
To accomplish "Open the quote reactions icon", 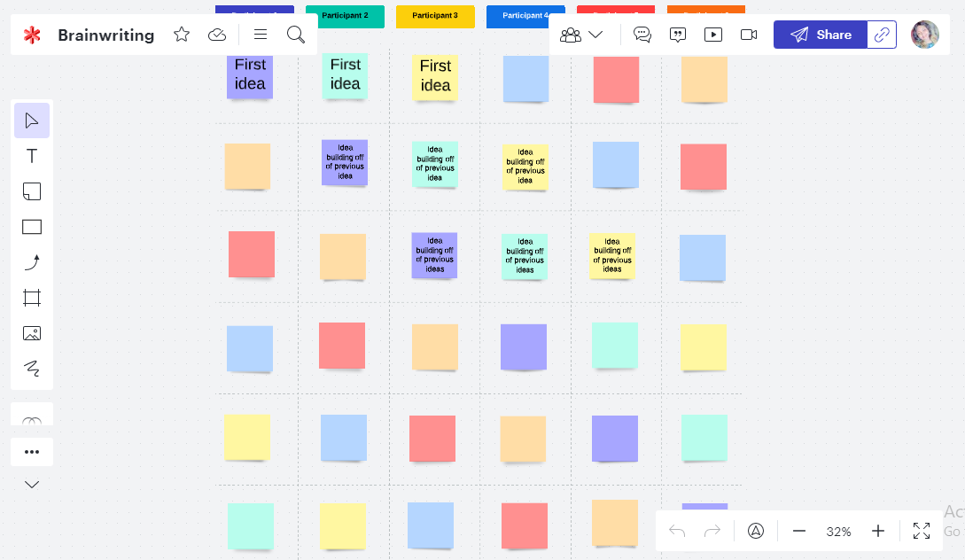I will point(678,35).
